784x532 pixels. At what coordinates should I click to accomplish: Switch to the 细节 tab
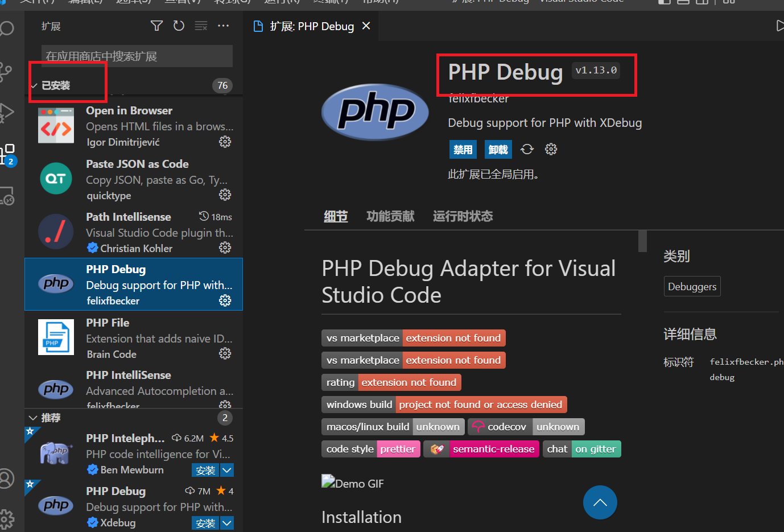pyautogui.click(x=336, y=216)
